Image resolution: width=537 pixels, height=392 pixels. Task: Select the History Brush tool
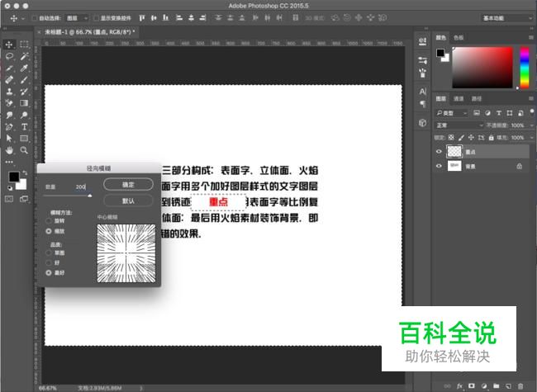24,92
